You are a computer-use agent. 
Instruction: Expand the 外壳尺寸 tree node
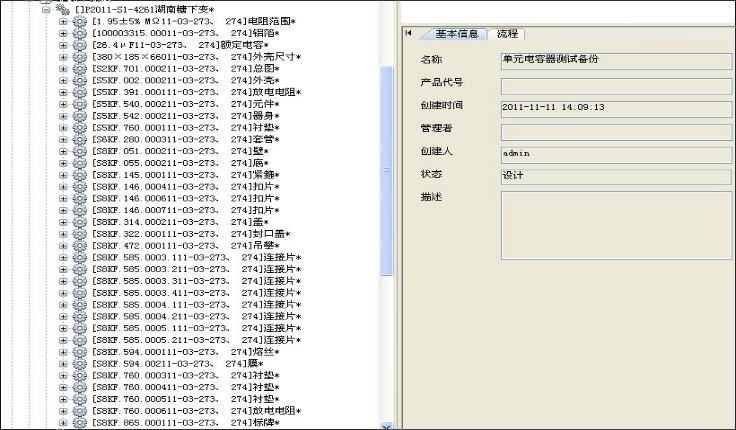[x=65, y=57]
